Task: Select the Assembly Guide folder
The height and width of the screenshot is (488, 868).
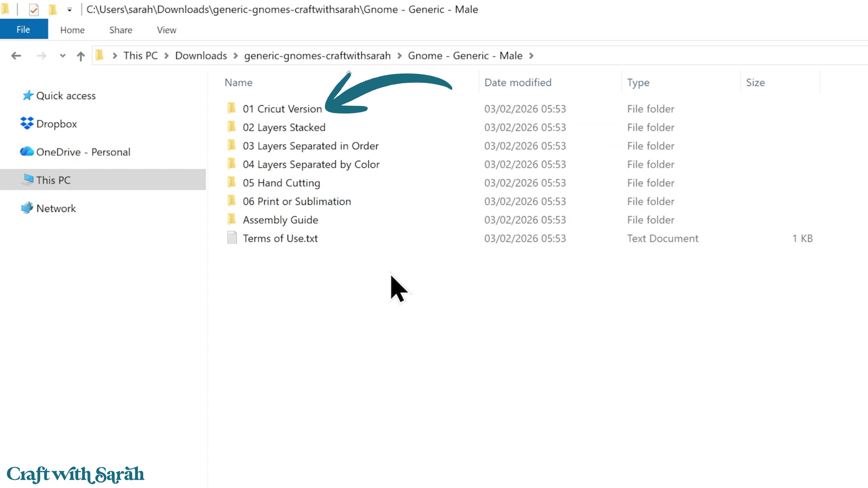Action: tap(280, 220)
